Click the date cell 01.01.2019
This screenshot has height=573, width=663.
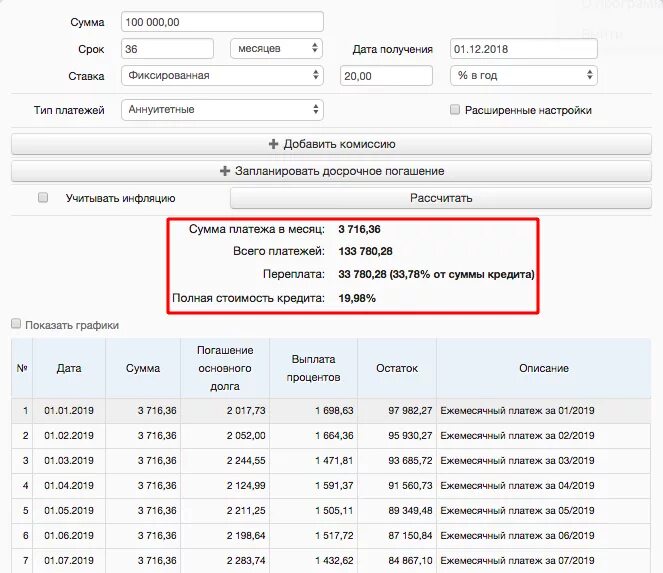(x=69, y=411)
